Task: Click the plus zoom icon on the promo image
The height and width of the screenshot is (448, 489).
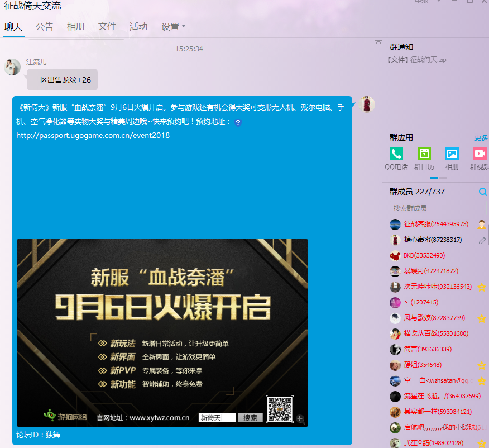Action: tap(300, 419)
